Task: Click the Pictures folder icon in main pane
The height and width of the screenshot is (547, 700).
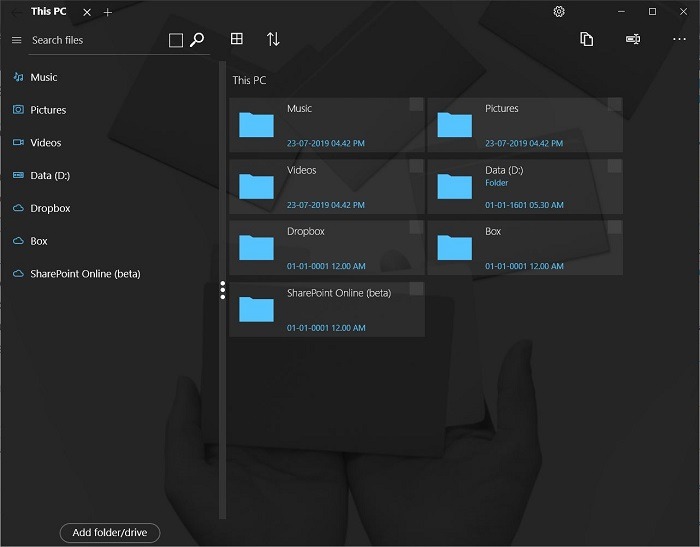Action: point(454,125)
